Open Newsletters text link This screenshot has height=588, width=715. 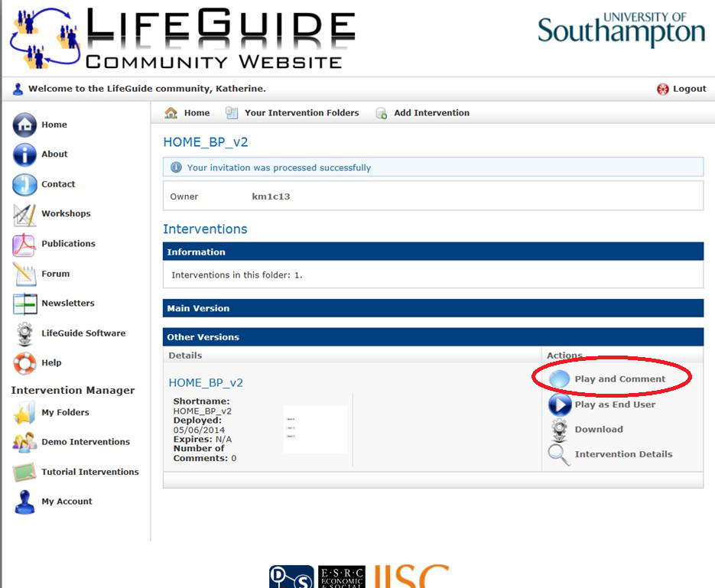(x=68, y=304)
